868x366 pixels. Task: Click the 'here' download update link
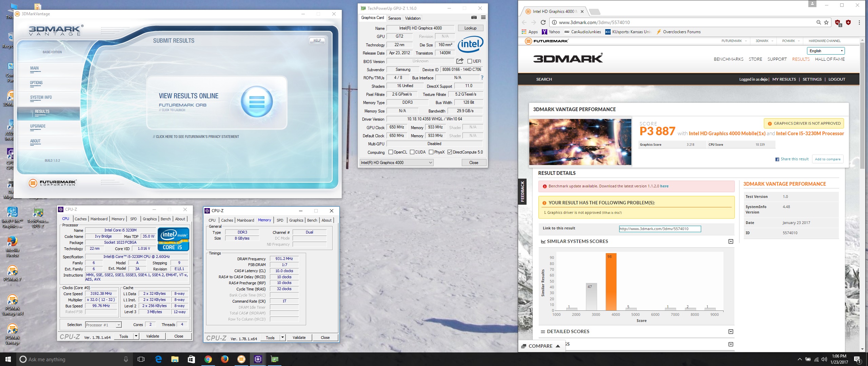[664, 186]
